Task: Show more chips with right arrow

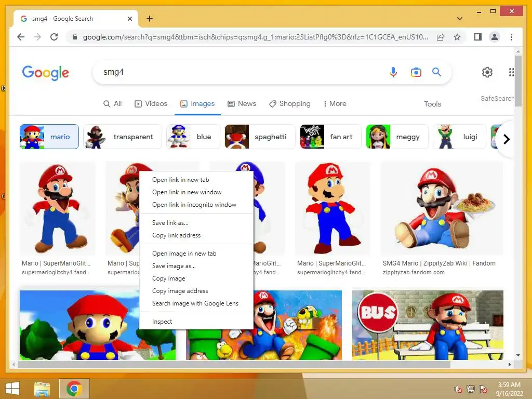Action: pos(506,139)
